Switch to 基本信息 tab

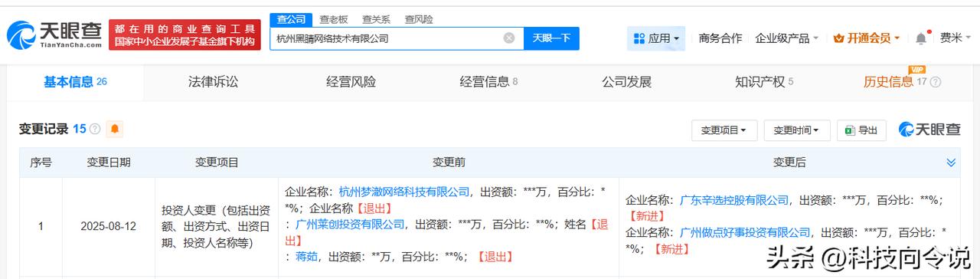coord(75,82)
